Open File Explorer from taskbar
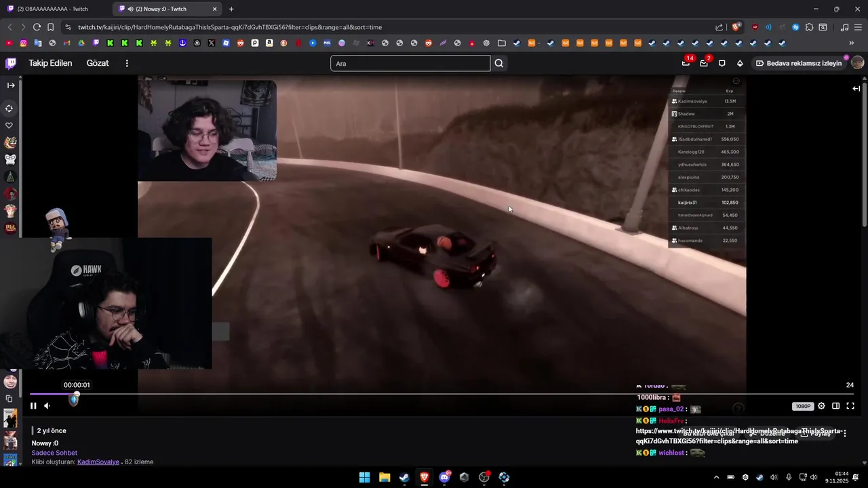 click(x=384, y=477)
